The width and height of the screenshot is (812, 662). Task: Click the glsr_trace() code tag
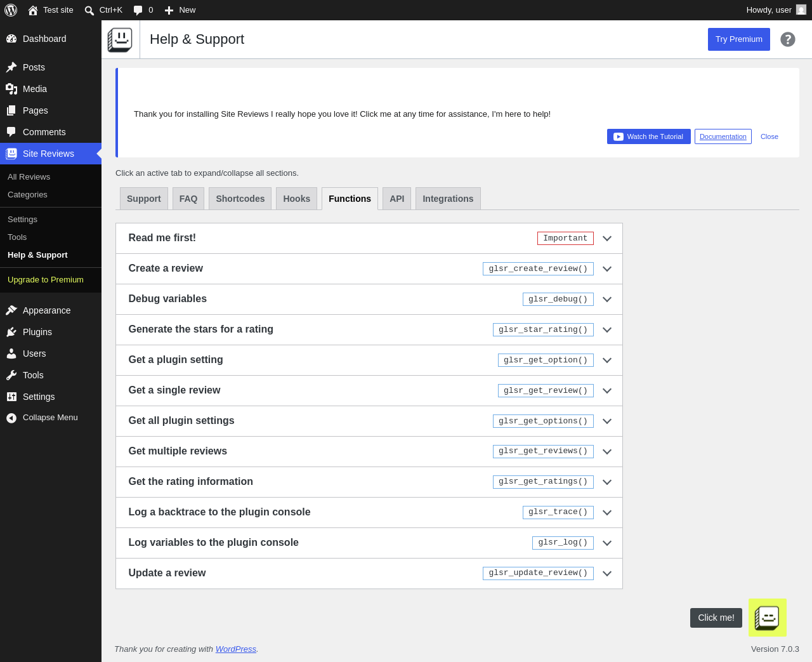(x=558, y=512)
